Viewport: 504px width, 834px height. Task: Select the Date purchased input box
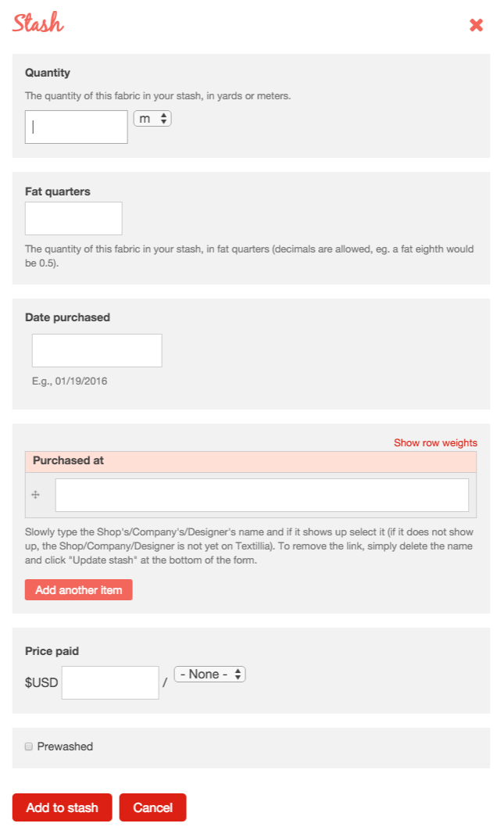(x=97, y=350)
